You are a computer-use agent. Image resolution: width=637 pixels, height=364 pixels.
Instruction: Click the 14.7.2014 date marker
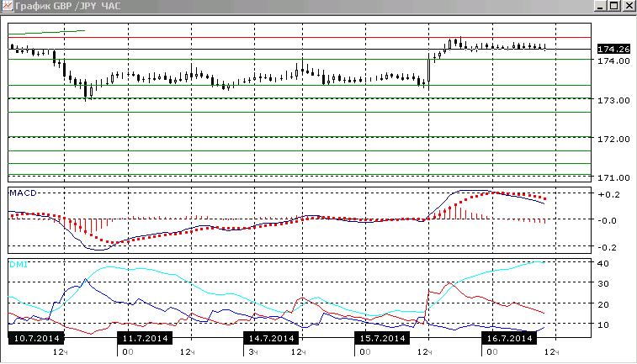pos(271,339)
